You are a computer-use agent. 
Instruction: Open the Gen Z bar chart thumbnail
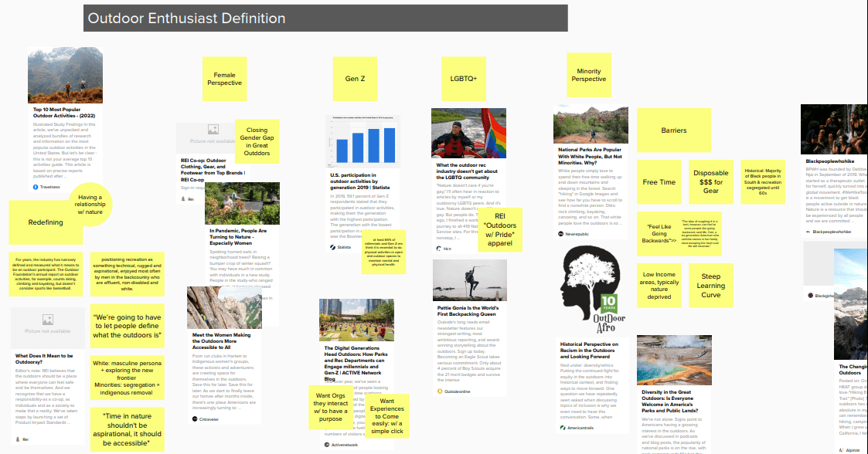(363, 141)
